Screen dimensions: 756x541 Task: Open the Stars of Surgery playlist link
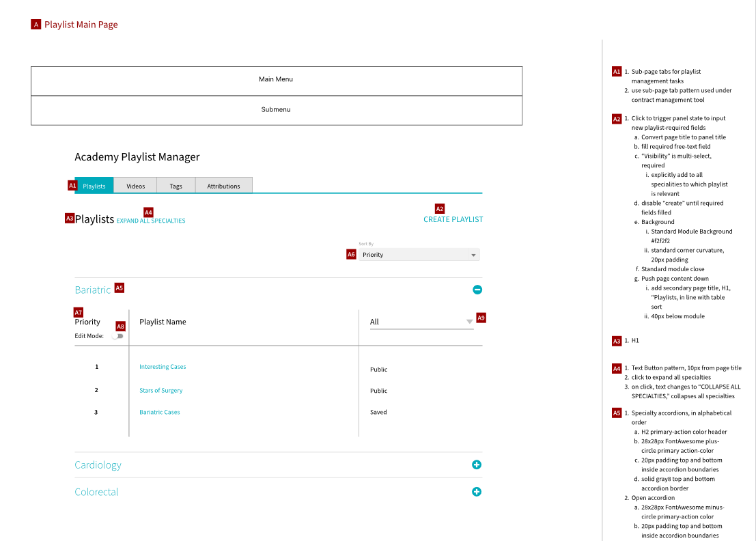coord(161,391)
